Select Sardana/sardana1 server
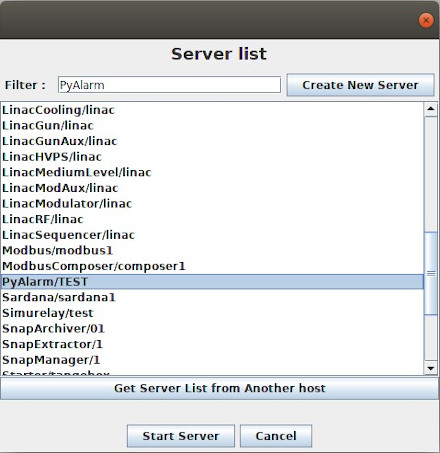Image resolution: width=440 pixels, height=453 pixels. [212, 297]
